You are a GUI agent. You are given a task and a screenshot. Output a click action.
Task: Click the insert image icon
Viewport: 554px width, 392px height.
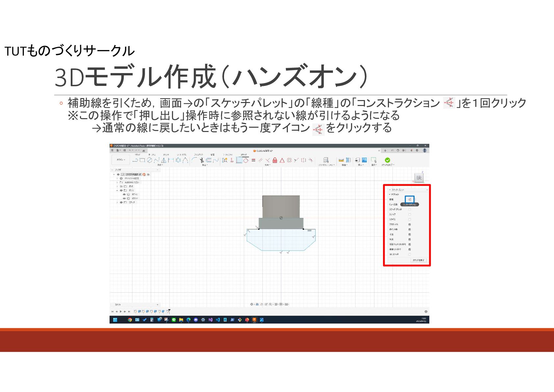click(365, 160)
